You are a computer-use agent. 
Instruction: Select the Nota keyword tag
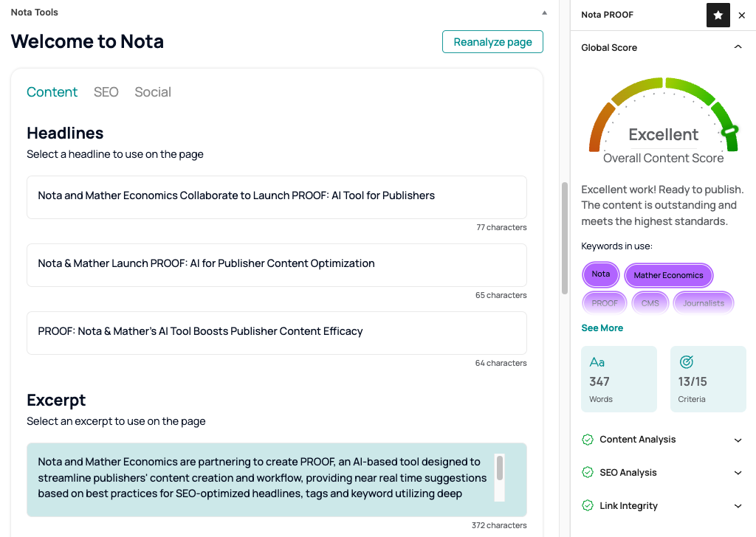(x=601, y=274)
